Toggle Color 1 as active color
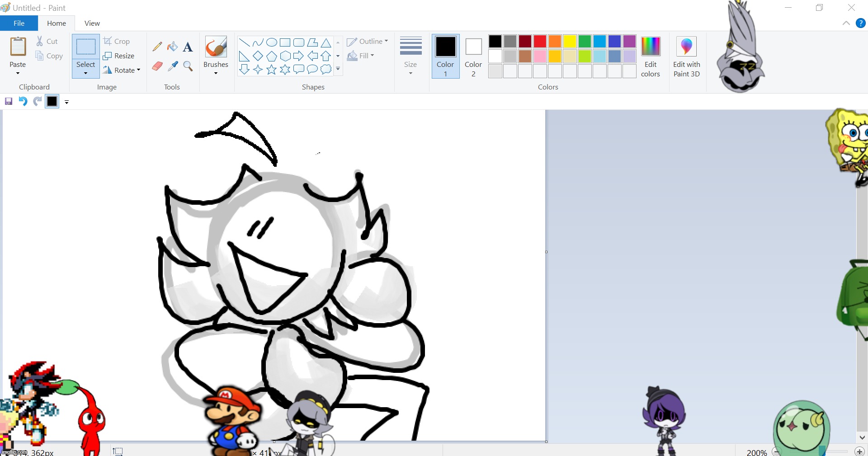This screenshot has height=456, width=868. click(445, 56)
